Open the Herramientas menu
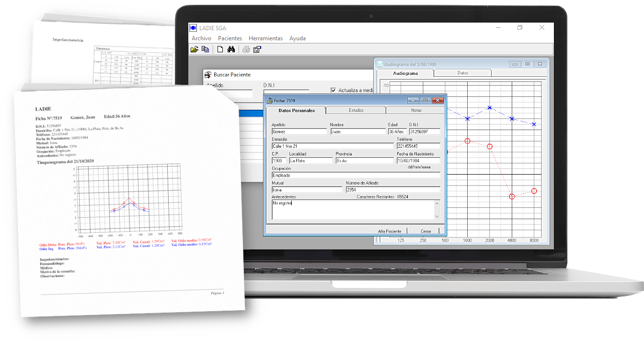This screenshot has width=644, height=341. click(x=265, y=38)
